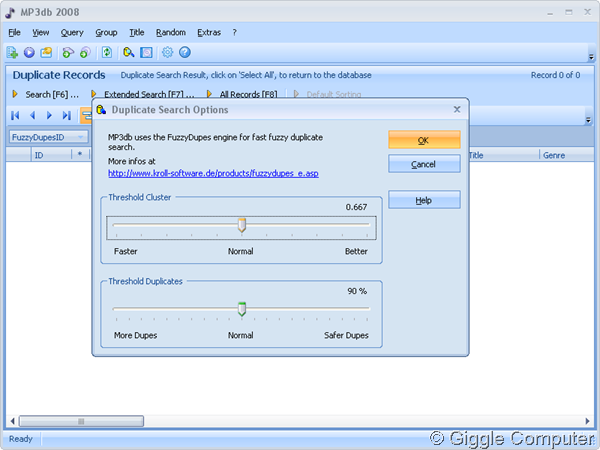Jump to the last record
Screen dimensions: 600x450
tap(67, 115)
